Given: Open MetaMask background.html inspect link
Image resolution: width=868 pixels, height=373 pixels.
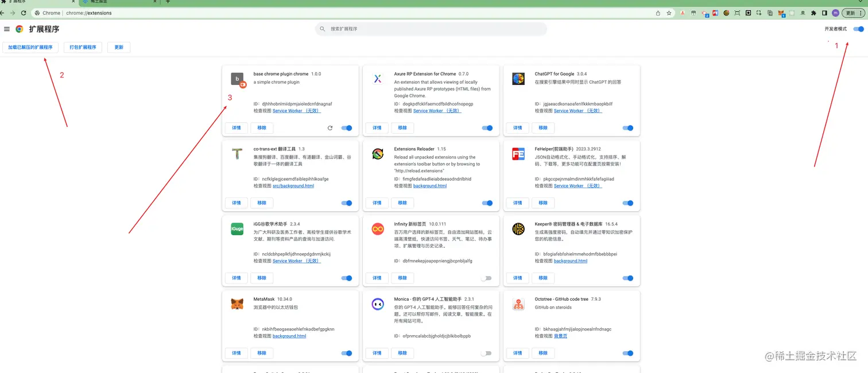Looking at the screenshot, I should [x=289, y=336].
